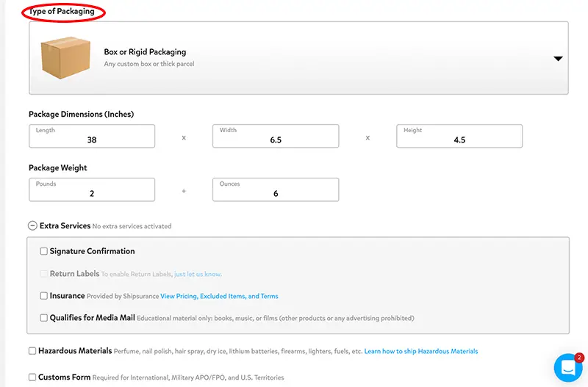This screenshot has width=588, height=387.
Task: Click into the Width field
Action: [276, 136]
